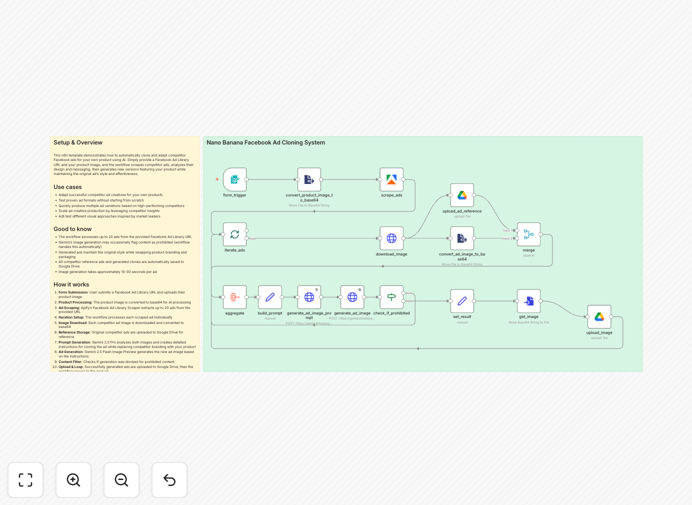Select the form_trigger node
This screenshot has height=505, width=692.
click(x=235, y=179)
